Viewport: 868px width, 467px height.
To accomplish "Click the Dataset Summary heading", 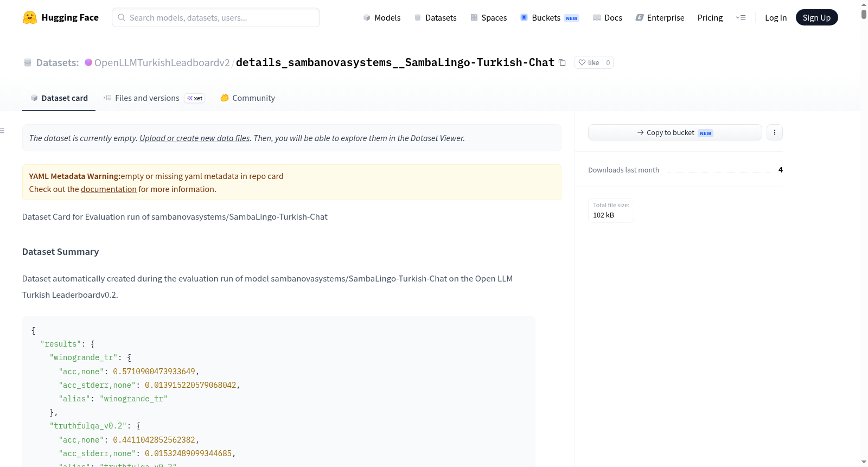I will (60, 252).
